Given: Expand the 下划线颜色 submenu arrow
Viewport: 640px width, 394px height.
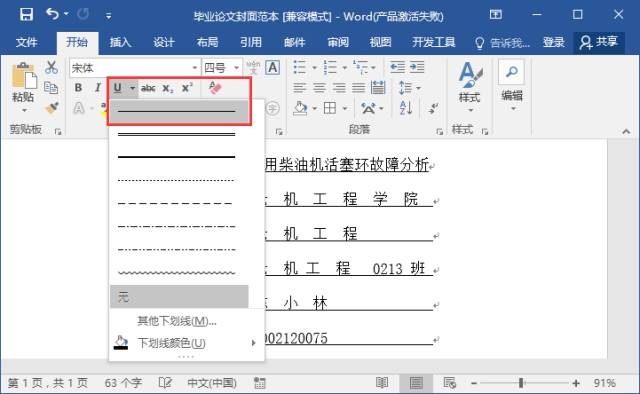Looking at the screenshot, I should [x=253, y=343].
